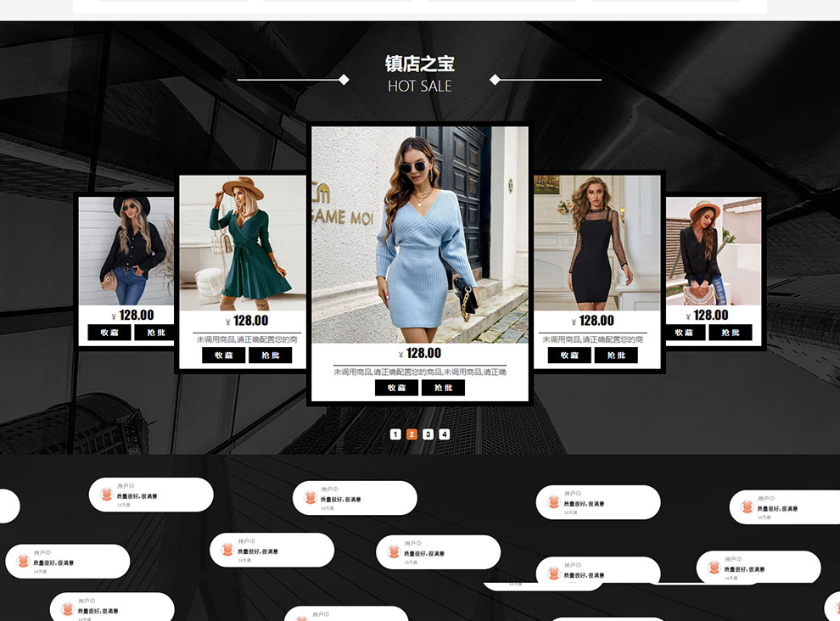840x621 pixels.
Task: Click the ¥128.00 price under black cardigan
Action: click(x=133, y=315)
